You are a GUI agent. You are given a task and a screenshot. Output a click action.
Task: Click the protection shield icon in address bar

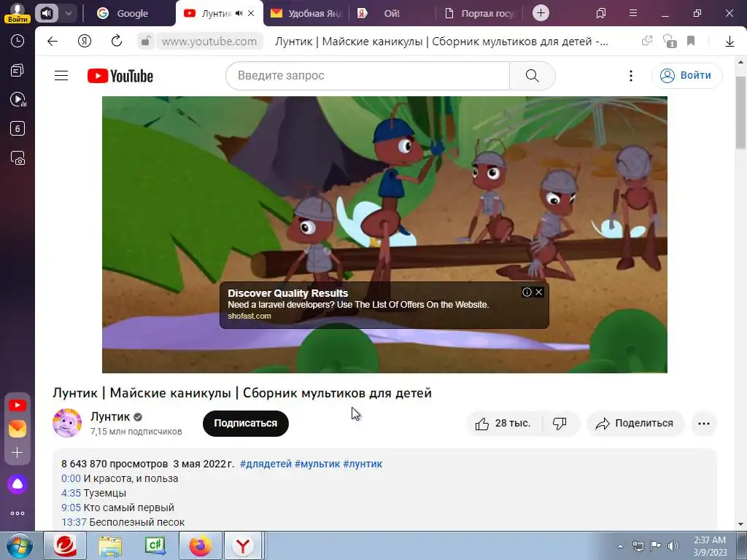tap(670, 41)
